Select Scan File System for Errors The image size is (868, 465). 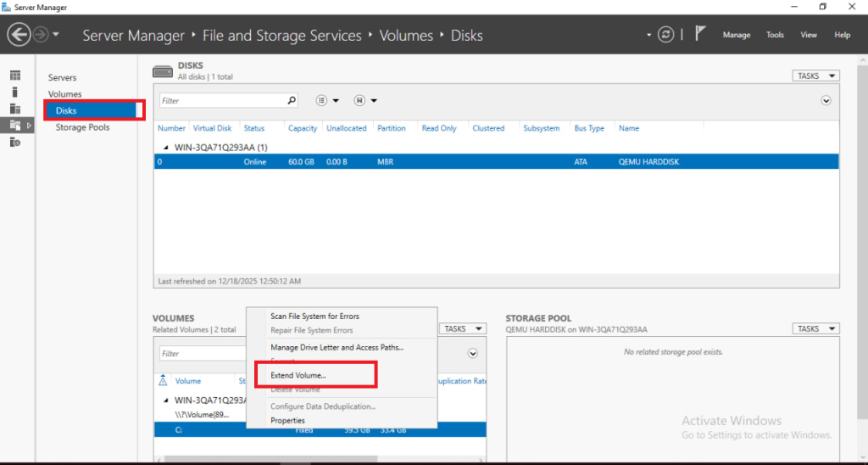tap(314, 317)
